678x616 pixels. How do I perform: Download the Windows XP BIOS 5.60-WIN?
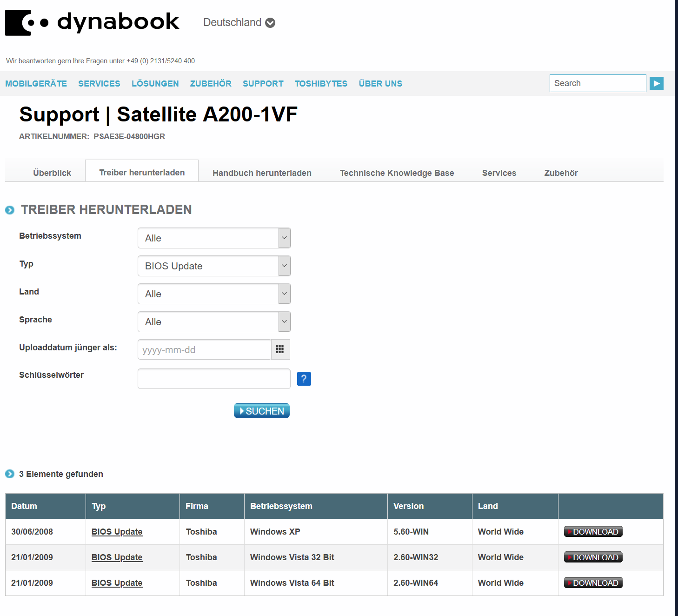pos(593,532)
